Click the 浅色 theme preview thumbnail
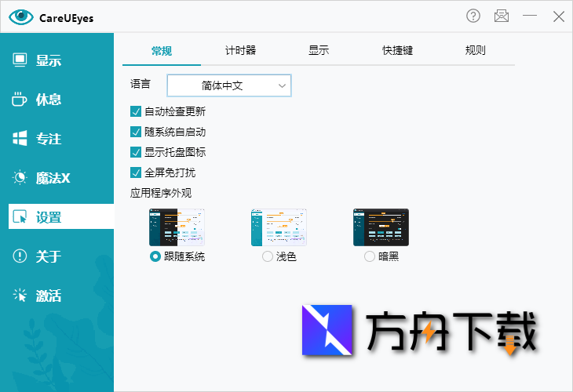 pos(279,227)
